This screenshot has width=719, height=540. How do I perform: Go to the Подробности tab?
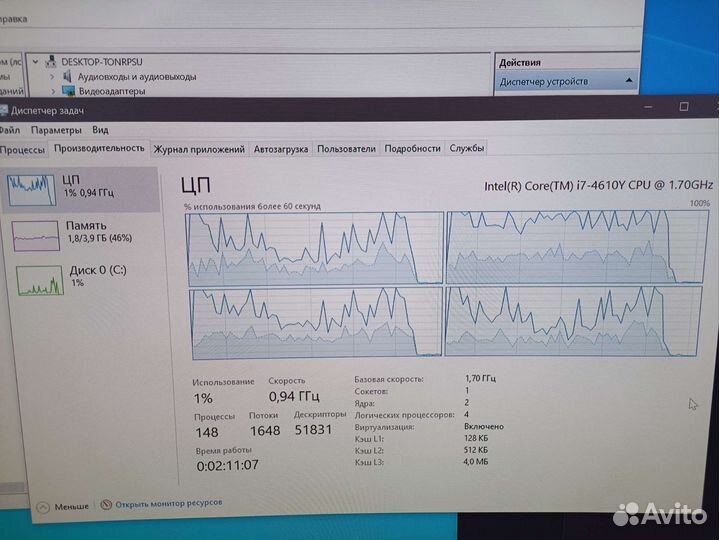pyautogui.click(x=412, y=149)
